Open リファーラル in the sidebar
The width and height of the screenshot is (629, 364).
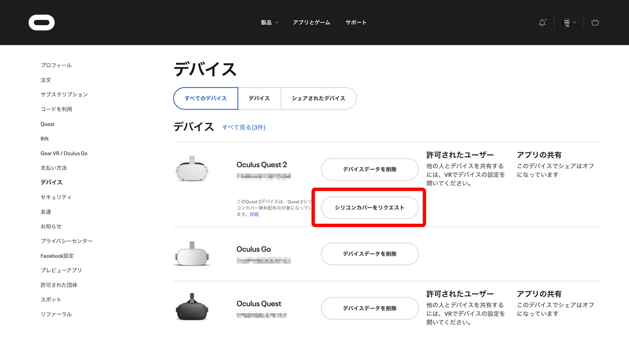(56, 314)
